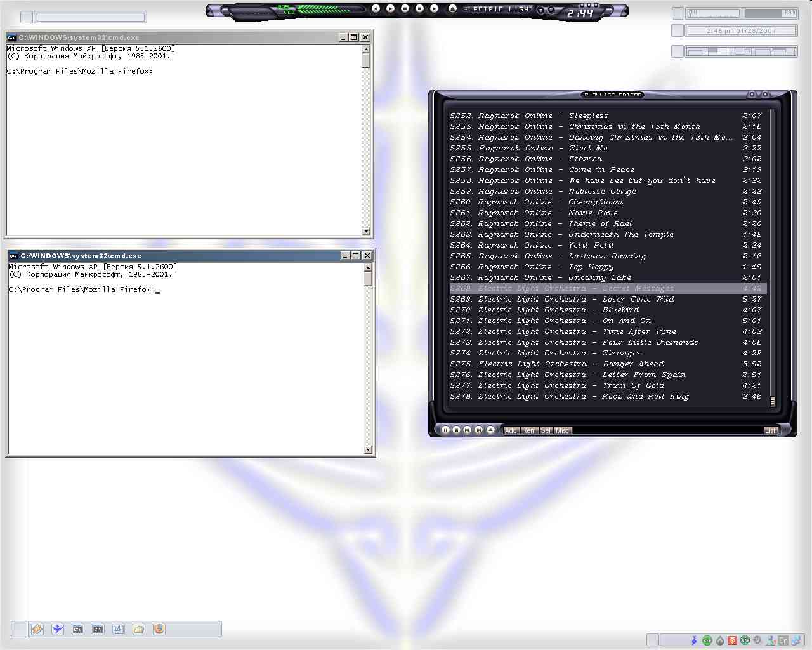Select track 5268 Secret Messages
This screenshot has width=812, height=650.
click(x=606, y=288)
